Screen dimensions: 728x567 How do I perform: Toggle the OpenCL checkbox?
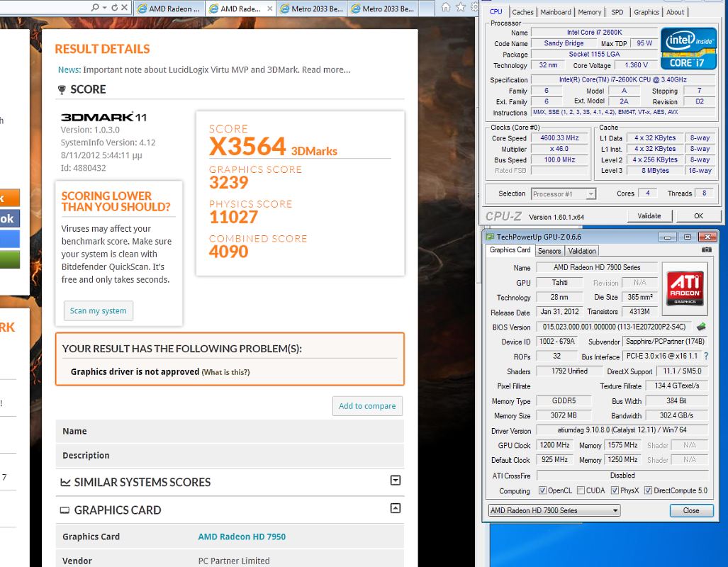(542, 490)
